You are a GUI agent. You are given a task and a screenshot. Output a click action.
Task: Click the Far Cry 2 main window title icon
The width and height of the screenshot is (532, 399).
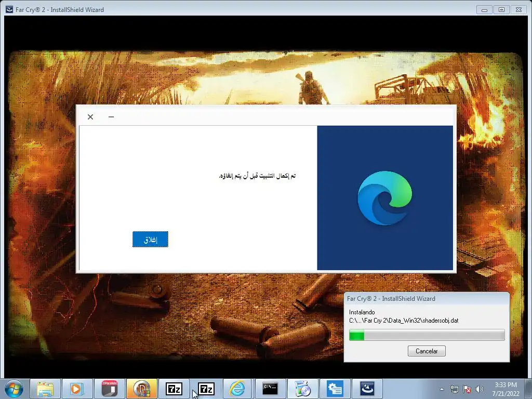coord(9,9)
